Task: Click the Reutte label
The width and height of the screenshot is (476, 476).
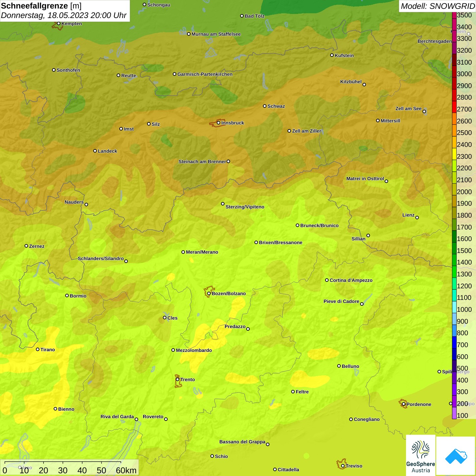Action: (x=129, y=75)
